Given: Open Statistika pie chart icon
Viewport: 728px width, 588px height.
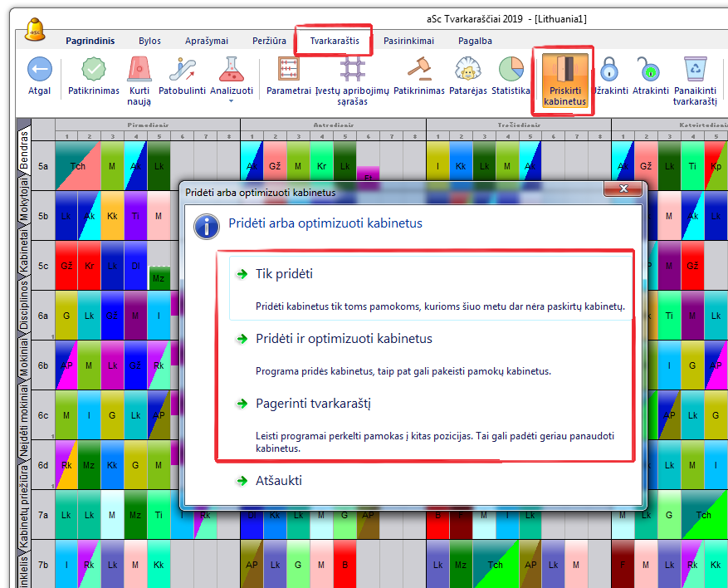Looking at the screenshot, I should click(510, 71).
